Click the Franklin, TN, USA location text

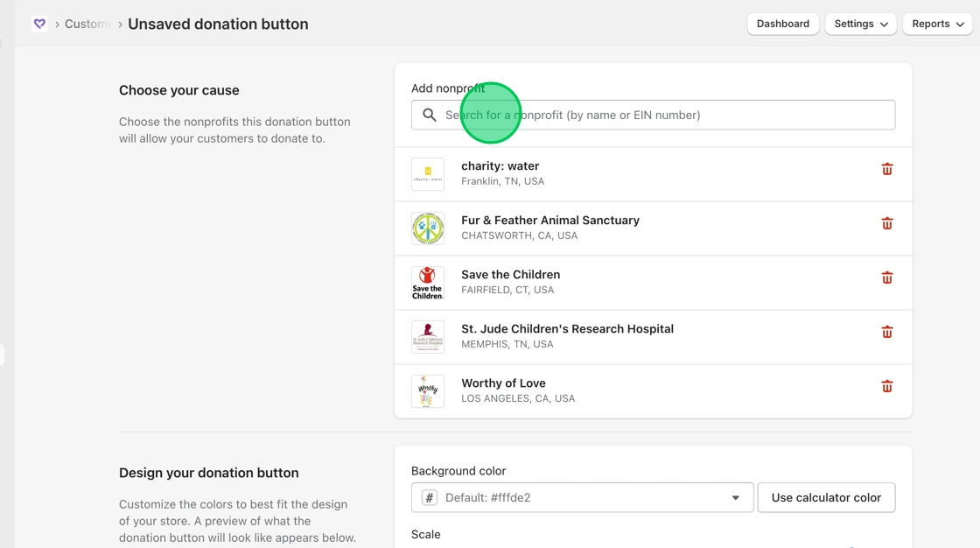coord(502,181)
